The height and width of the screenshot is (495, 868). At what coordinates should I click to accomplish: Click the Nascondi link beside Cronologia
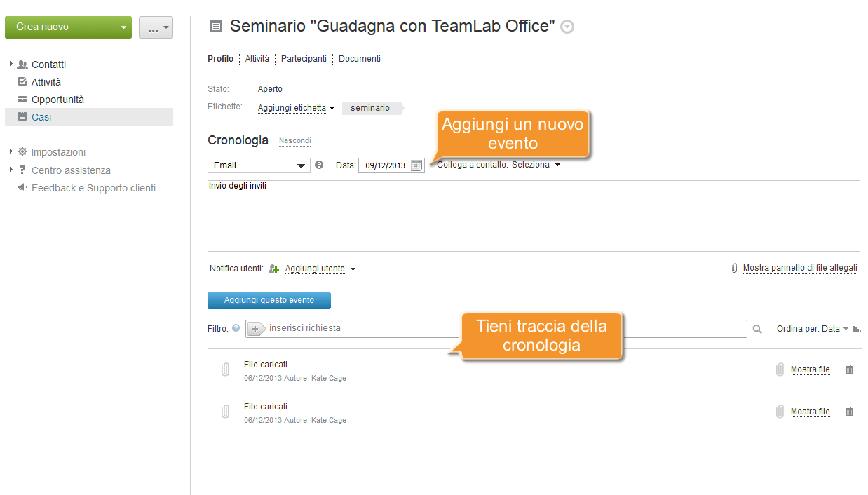(295, 141)
